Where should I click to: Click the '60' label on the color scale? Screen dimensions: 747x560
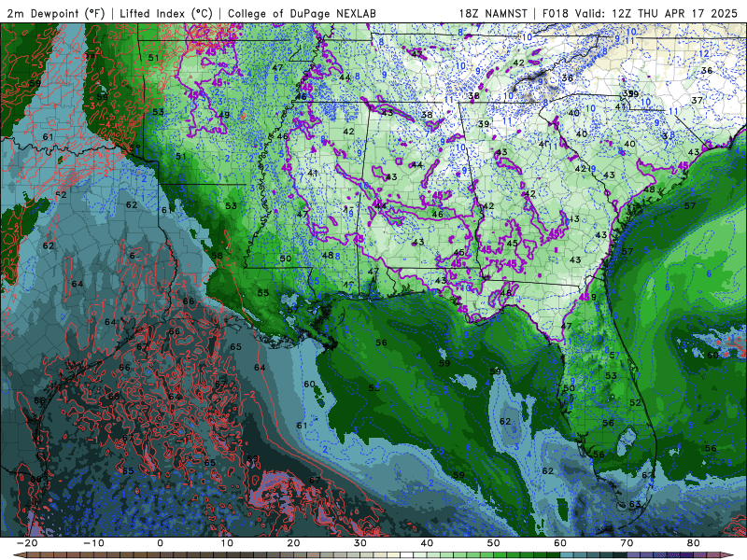pyautogui.click(x=560, y=543)
